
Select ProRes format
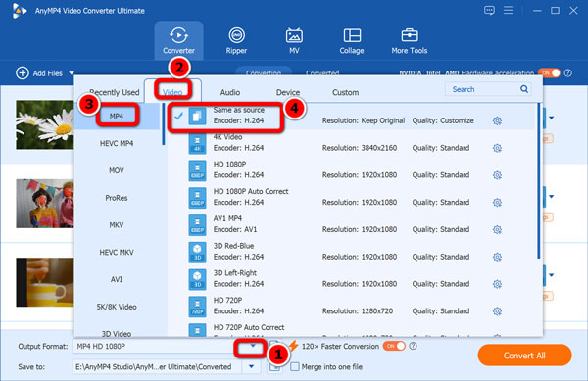(x=117, y=198)
